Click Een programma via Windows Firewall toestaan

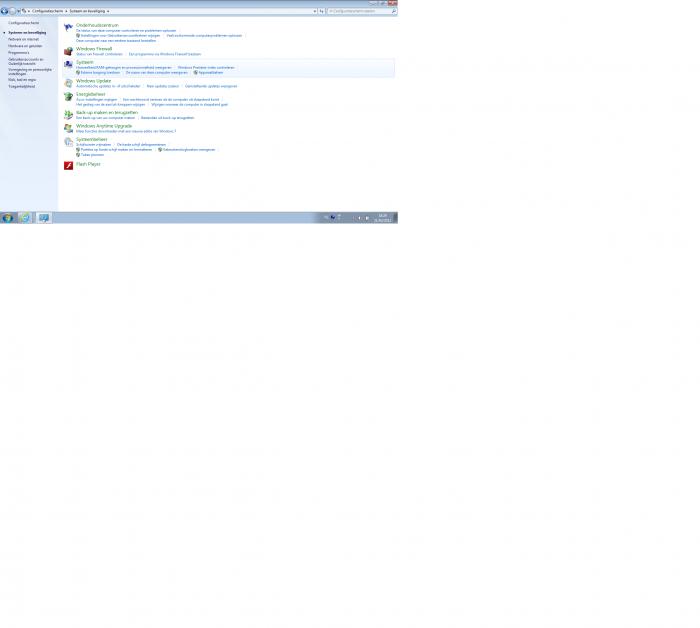click(x=165, y=54)
